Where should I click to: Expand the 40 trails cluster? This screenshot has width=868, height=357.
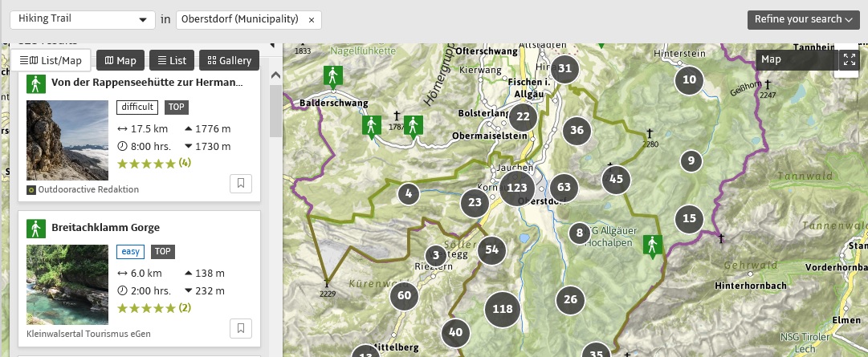coord(455,333)
